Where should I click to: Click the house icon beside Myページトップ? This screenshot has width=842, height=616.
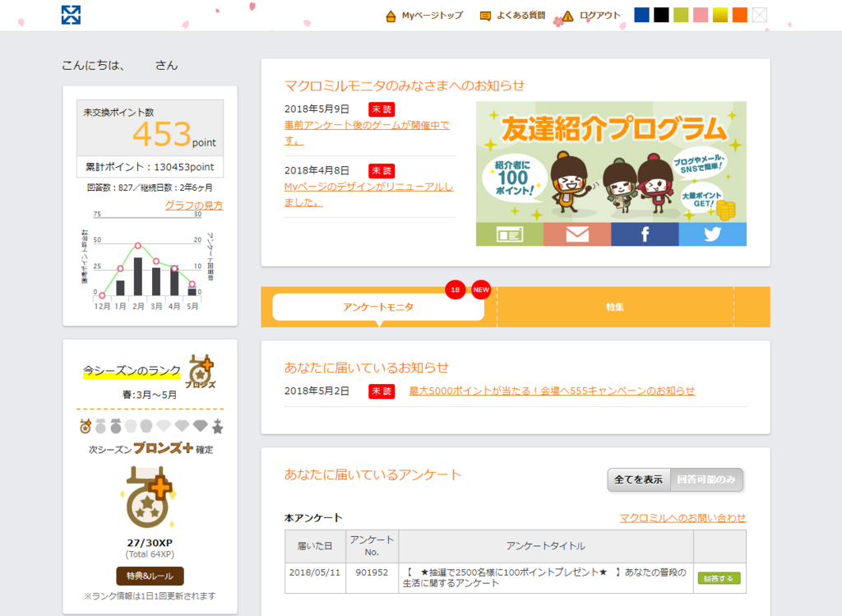coord(391,16)
